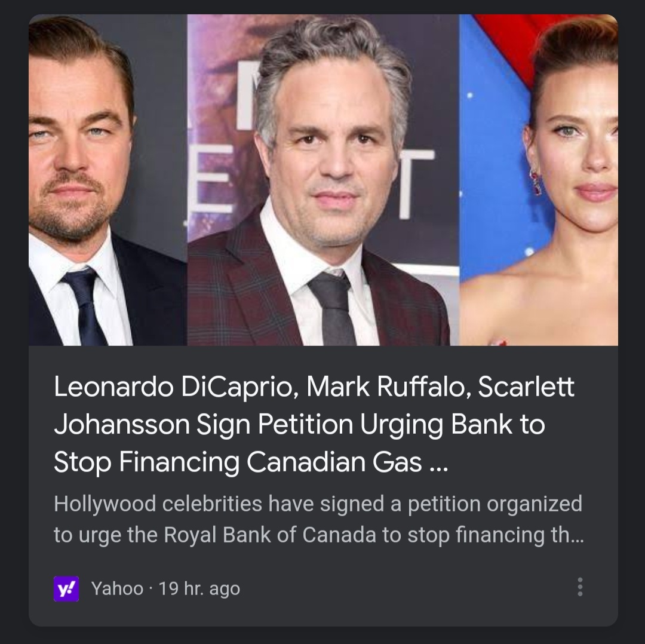Tap middle photo of man in plaid blazer
Viewport: 645px width, 644px height.
(322, 179)
